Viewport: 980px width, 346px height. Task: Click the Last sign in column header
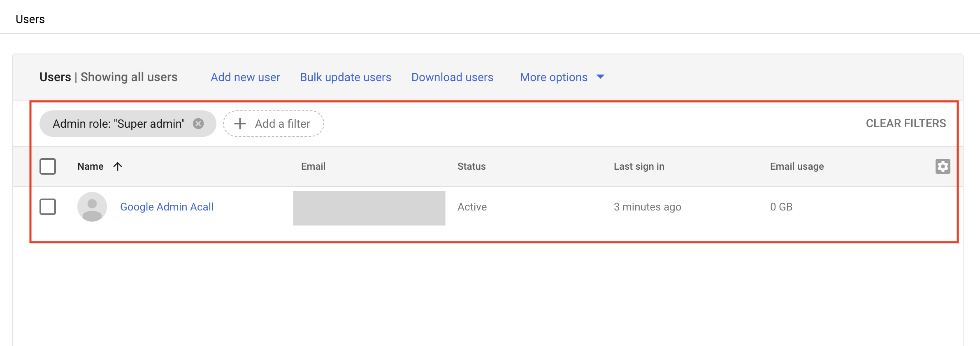(x=639, y=166)
